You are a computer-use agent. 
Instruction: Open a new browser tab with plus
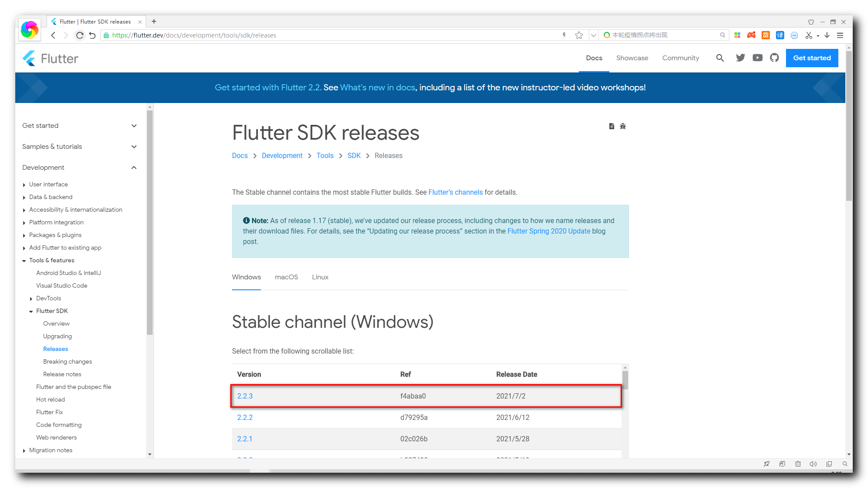click(x=154, y=21)
